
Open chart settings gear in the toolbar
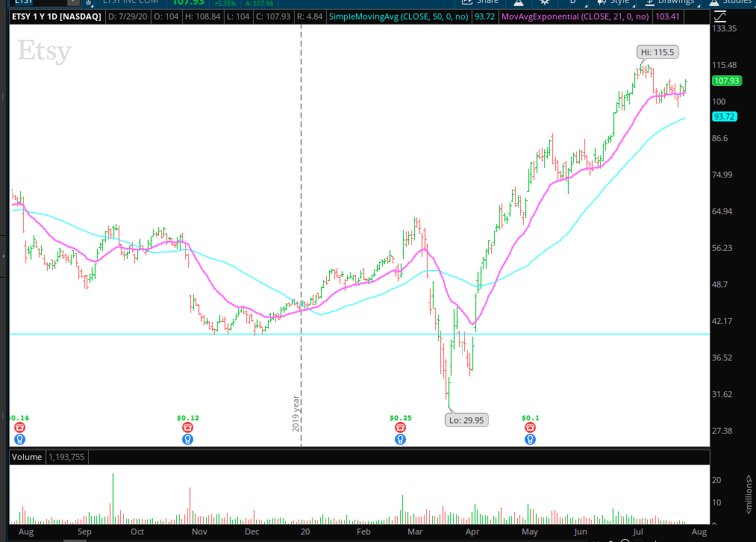pyautogui.click(x=545, y=2)
